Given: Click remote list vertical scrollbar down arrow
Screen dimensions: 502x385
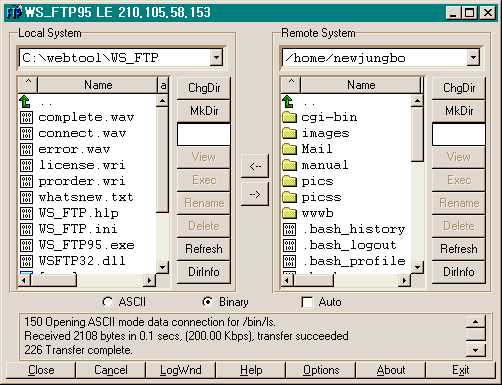Looking at the screenshot, I should point(417,267).
